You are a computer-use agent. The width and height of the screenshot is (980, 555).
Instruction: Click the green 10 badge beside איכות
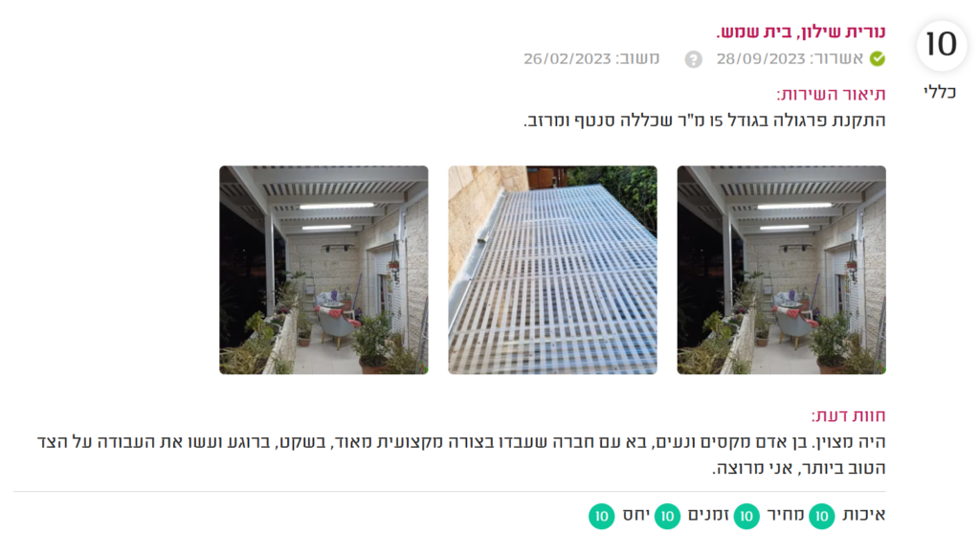pyautogui.click(x=821, y=517)
